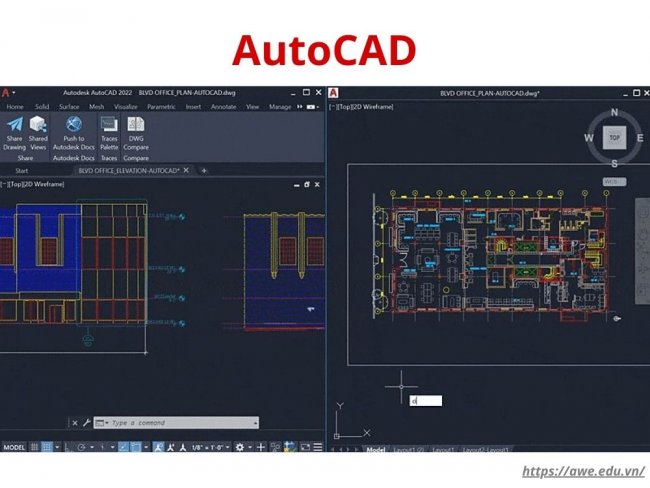Close the command line with its X
This screenshot has height=488, width=650.
pos(75,423)
